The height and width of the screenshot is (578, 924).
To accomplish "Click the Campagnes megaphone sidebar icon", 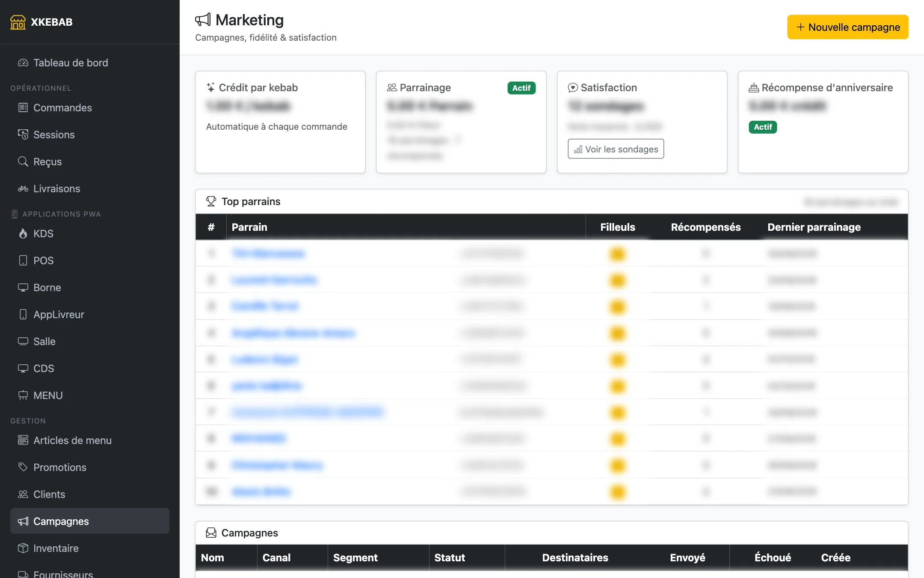I will pyautogui.click(x=23, y=521).
